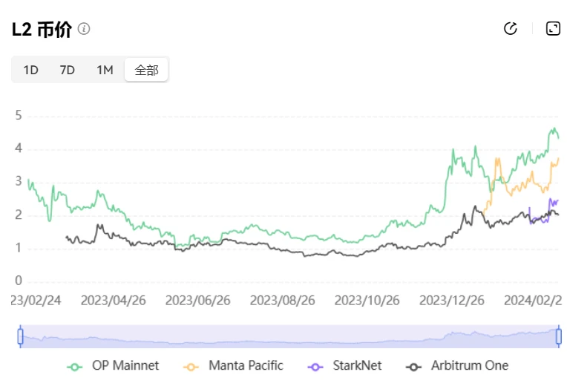Choose the 1M time range
This screenshot has height=392, width=567.
[x=105, y=70]
